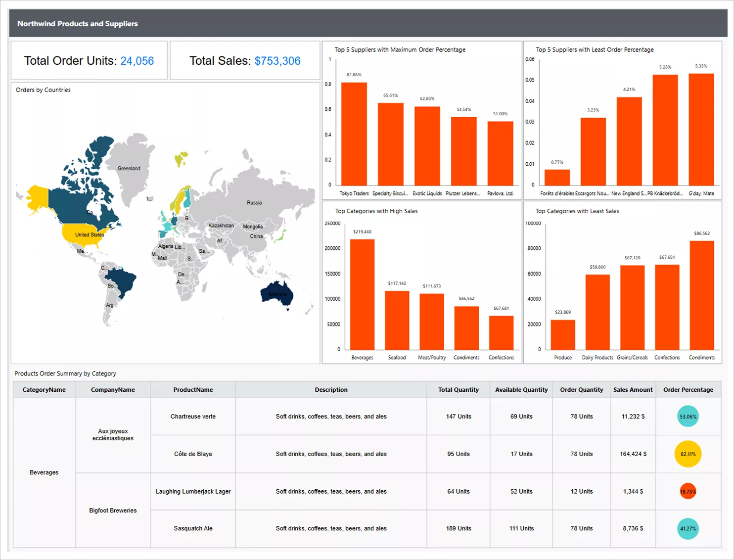Click the teal 53.06% order percentage circle
Image resolution: width=734 pixels, height=560 pixels.
point(688,417)
